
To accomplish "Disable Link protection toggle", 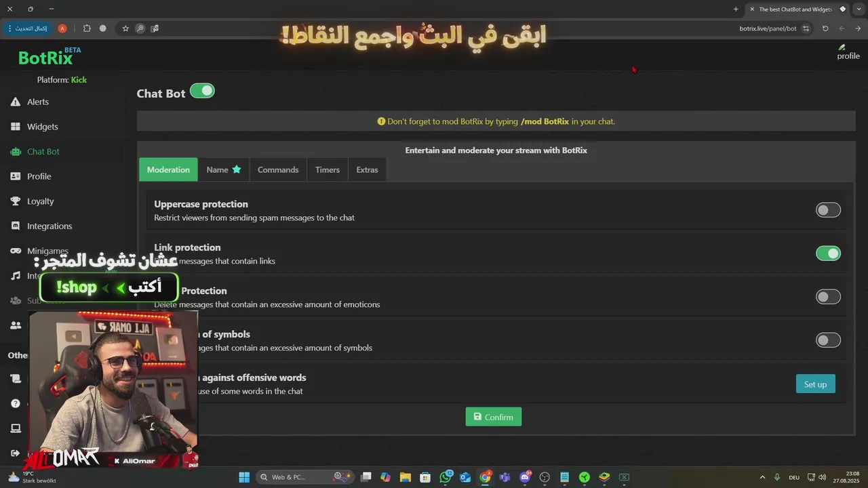I will coord(828,253).
